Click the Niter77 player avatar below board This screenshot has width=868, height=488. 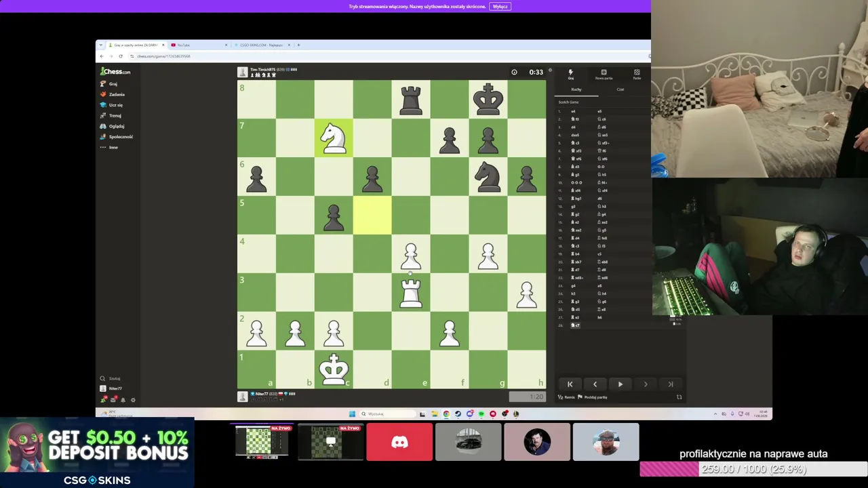click(x=242, y=396)
